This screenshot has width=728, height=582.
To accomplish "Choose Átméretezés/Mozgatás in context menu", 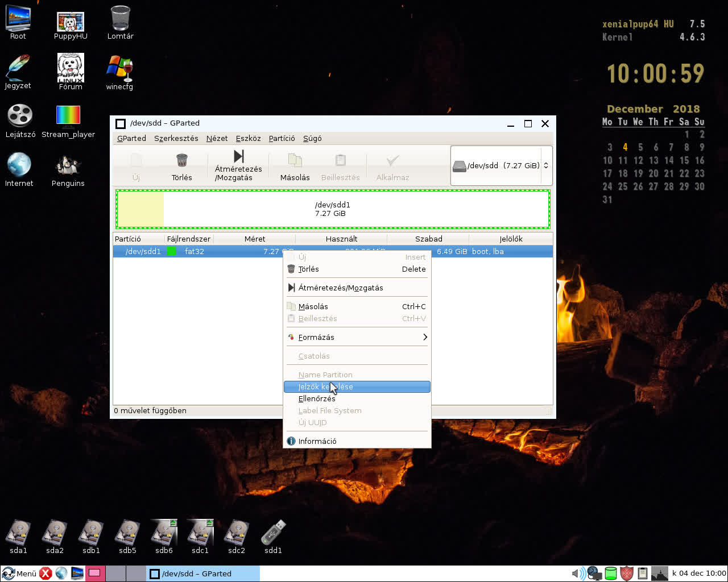I will [357, 288].
